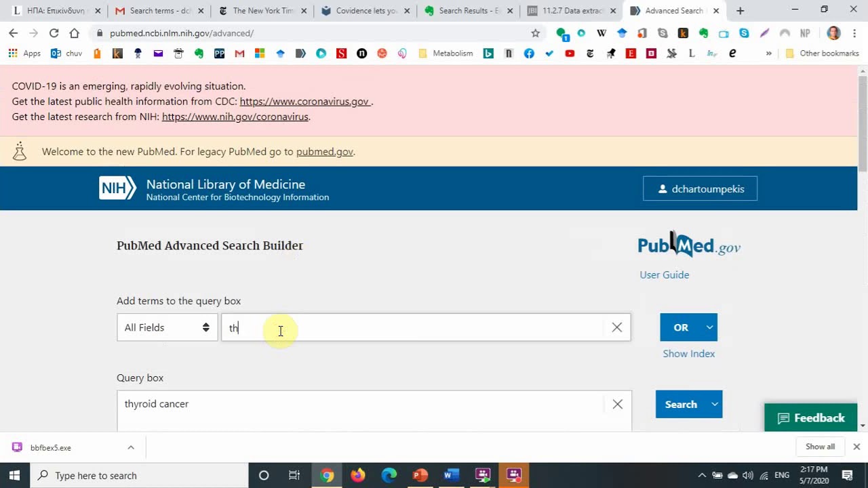Open a new browser tab
The image size is (868, 488).
click(x=740, y=11)
